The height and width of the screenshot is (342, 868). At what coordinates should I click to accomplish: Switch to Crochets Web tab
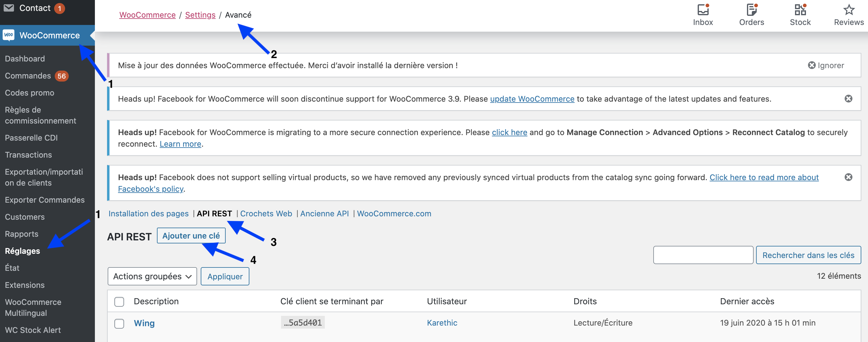pos(266,213)
